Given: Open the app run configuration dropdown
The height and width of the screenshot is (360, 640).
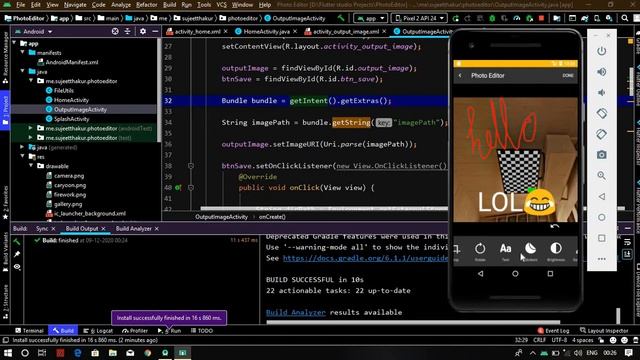Looking at the screenshot, I should point(370,18).
